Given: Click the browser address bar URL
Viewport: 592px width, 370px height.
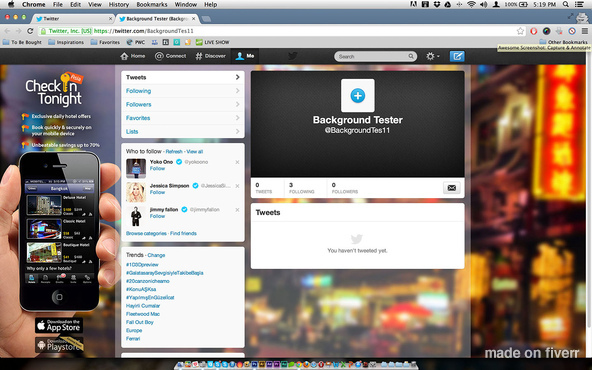Looking at the screenshot, I should point(143,31).
